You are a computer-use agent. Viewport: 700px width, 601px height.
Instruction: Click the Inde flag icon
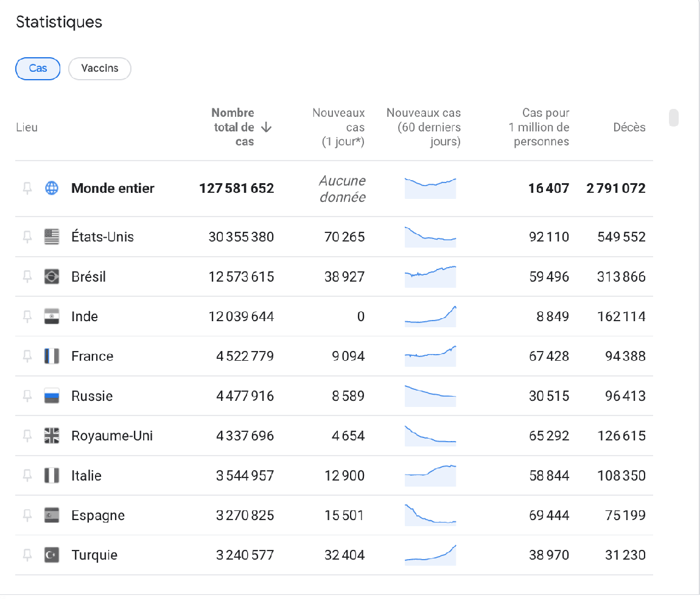[52, 317]
